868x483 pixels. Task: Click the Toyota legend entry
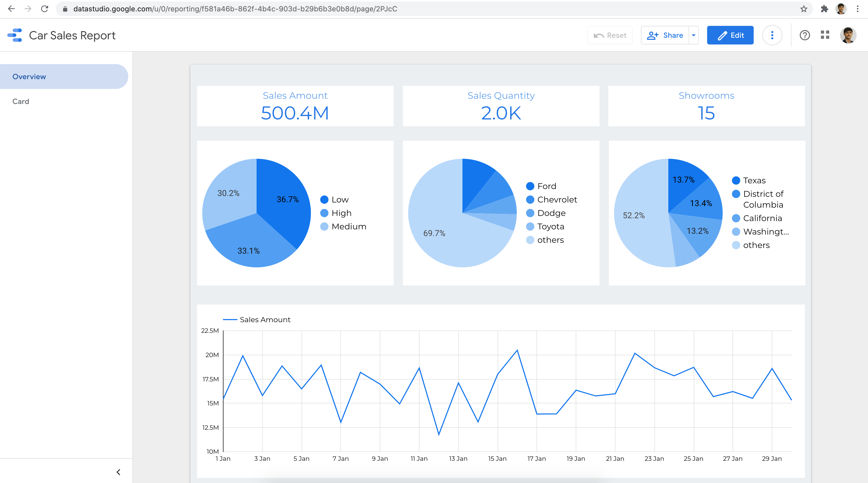pos(545,227)
